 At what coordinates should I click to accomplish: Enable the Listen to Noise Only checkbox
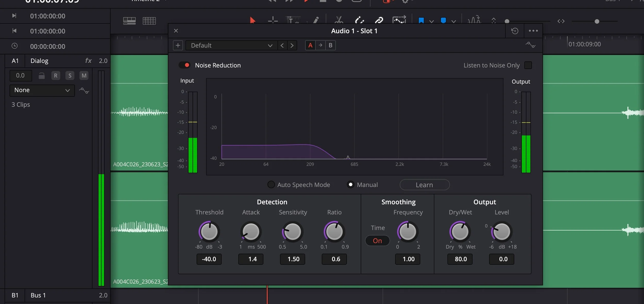click(528, 65)
